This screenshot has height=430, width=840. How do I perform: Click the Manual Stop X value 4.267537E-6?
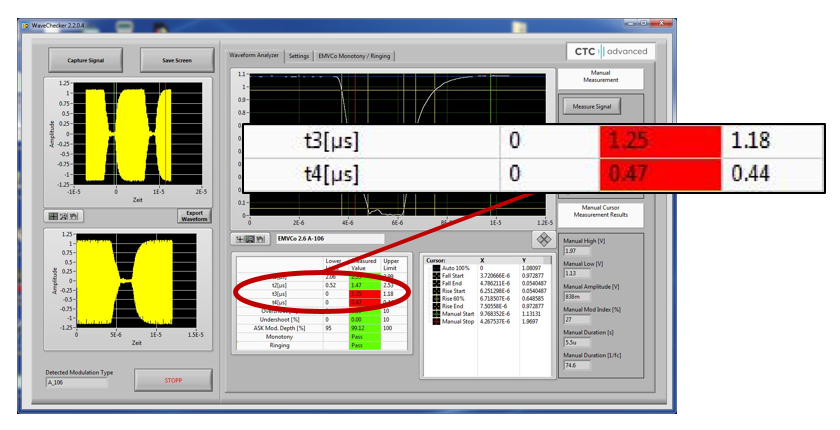[495, 321]
